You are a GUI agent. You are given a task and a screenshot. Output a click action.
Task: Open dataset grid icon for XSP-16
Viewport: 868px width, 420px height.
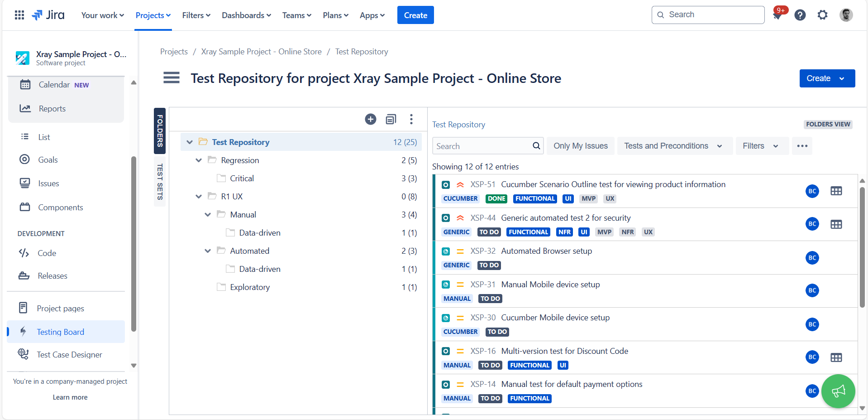[836, 357]
